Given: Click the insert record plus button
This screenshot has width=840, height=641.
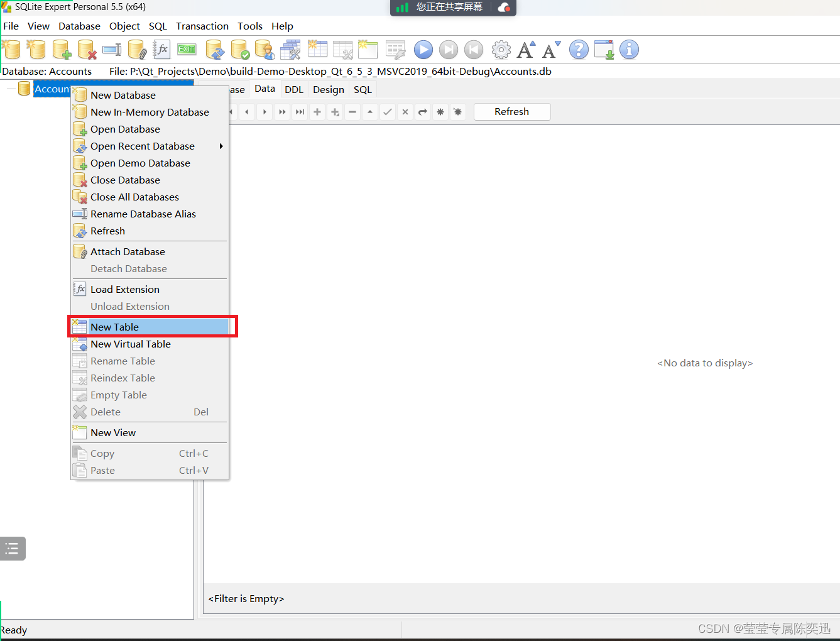Looking at the screenshot, I should point(317,112).
